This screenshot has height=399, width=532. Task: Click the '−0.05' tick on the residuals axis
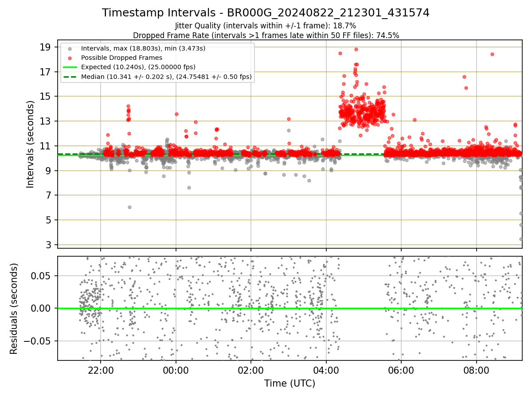(x=37, y=341)
